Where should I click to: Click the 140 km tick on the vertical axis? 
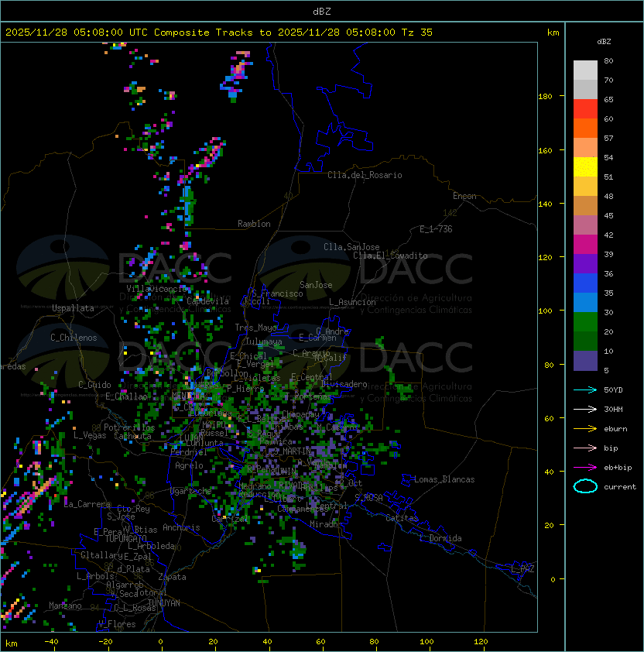tap(545, 204)
